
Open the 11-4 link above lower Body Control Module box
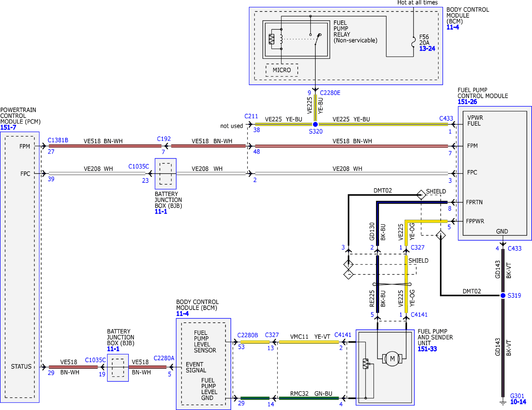(x=182, y=314)
